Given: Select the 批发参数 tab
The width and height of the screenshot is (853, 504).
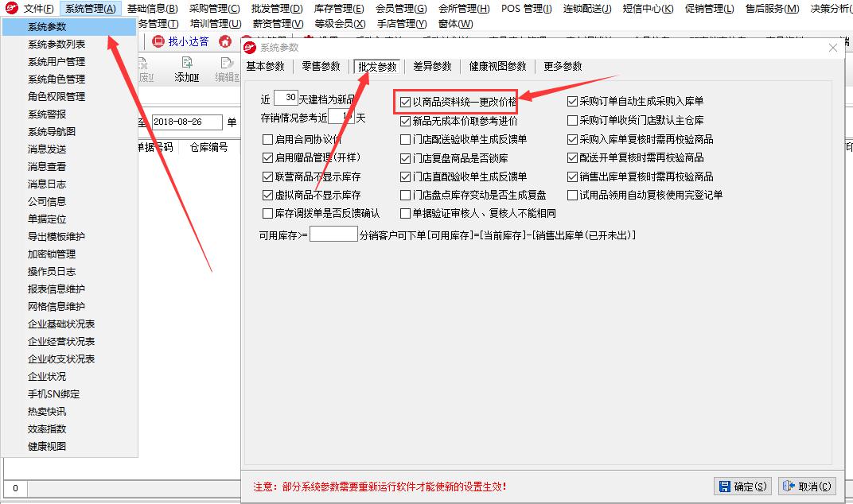Looking at the screenshot, I should [x=377, y=67].
